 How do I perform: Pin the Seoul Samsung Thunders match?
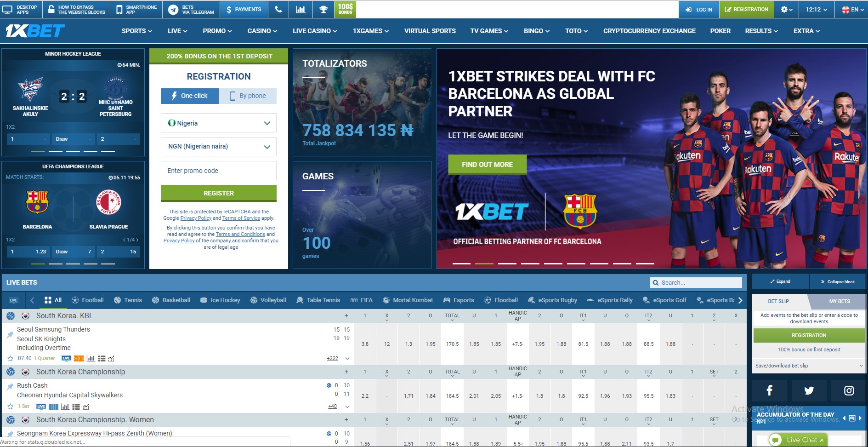[10, 335]
